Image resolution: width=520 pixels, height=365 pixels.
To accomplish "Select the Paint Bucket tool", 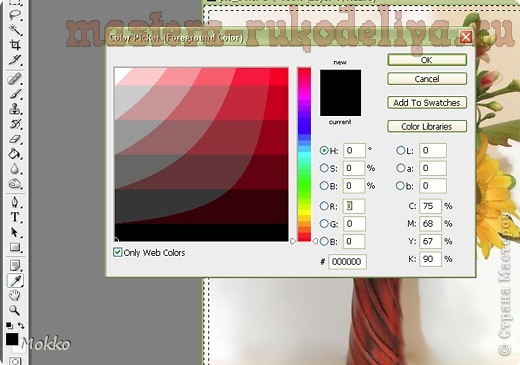I will tap(15, 154).
